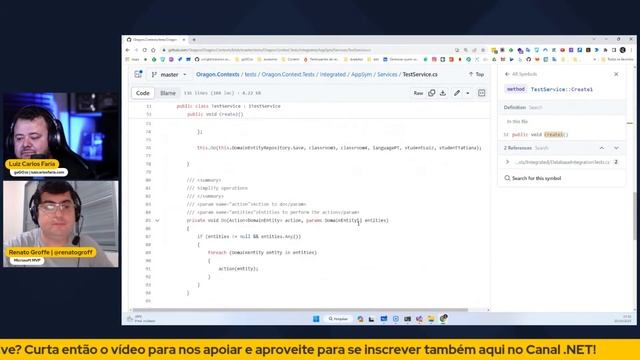This screenshot has width=640, height=360.
Task: Expand DatabaseIntegrationTests.cs references row
Action: tap(562, 162)
